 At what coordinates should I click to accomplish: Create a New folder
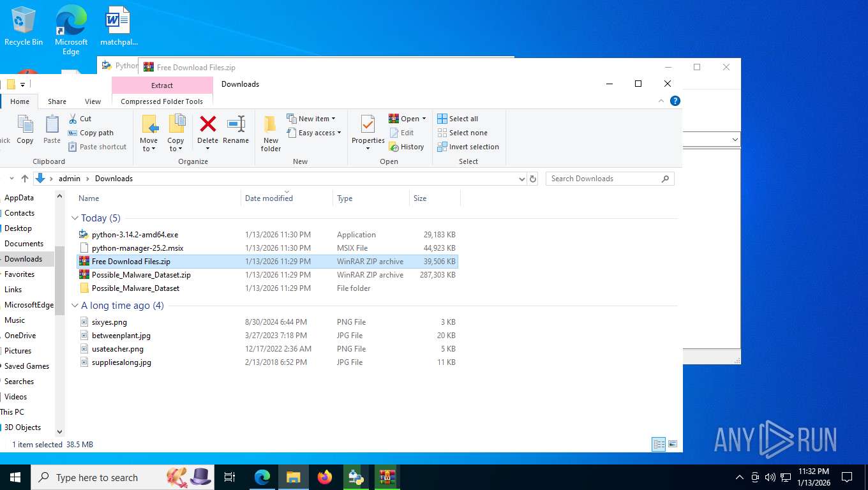271,133
